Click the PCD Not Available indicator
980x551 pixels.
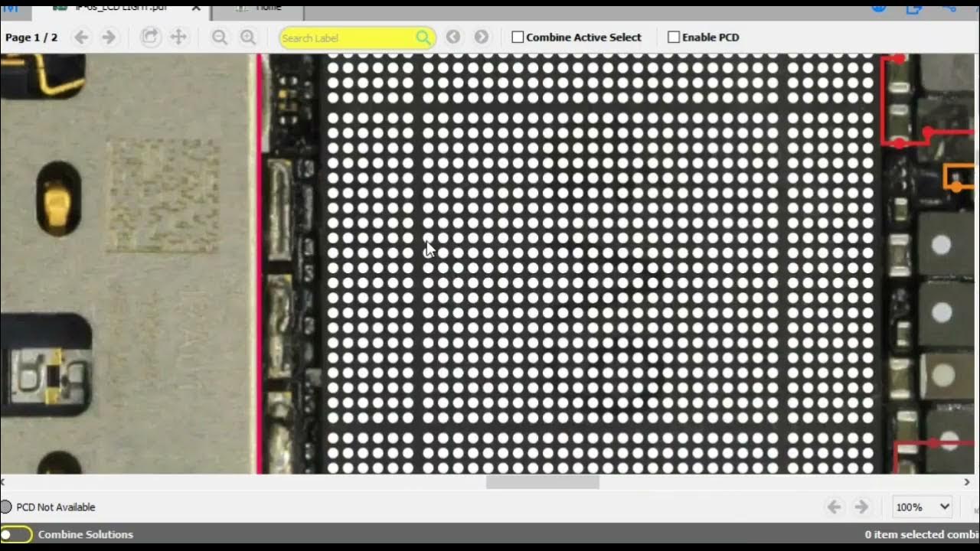(x=6, y=507)
